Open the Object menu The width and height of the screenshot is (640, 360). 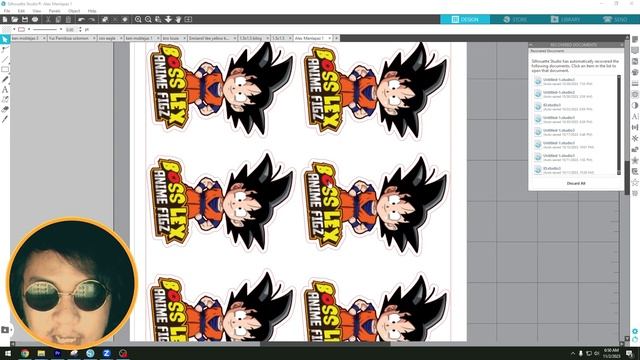[74, 11]
